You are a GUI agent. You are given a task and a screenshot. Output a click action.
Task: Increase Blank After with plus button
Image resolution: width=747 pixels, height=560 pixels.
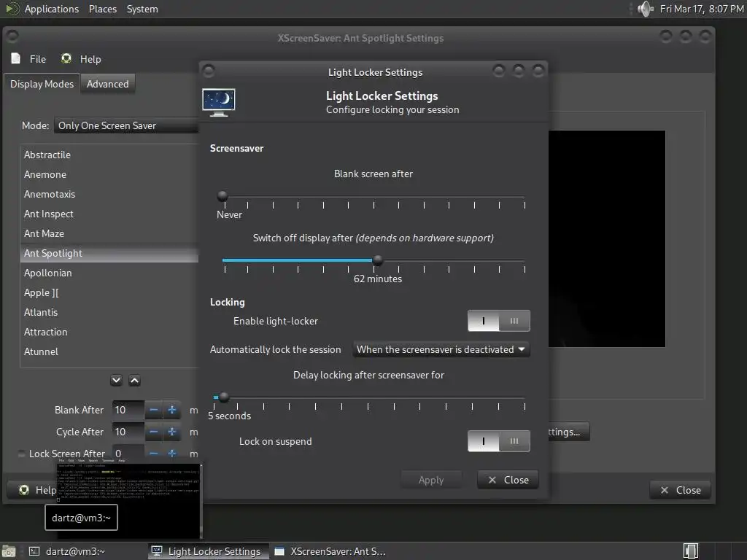(x=172, y=410)
